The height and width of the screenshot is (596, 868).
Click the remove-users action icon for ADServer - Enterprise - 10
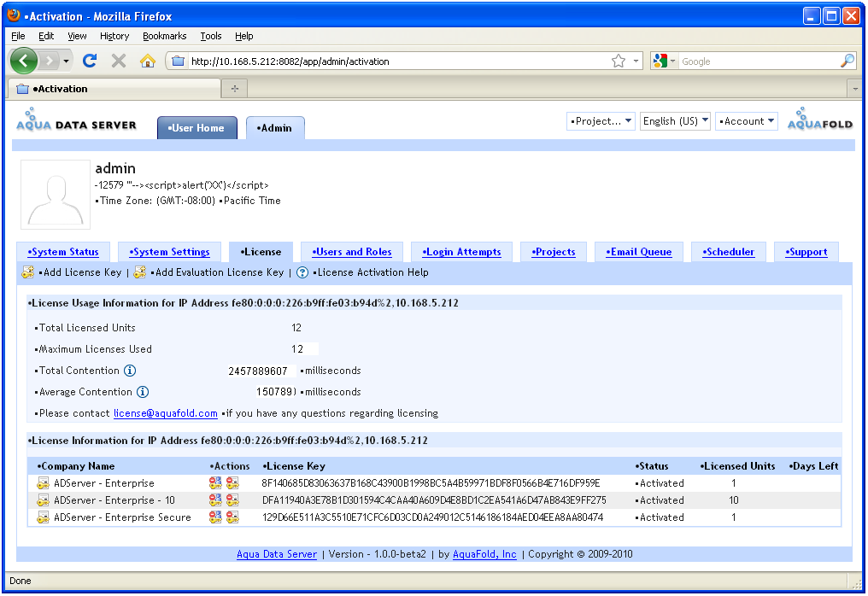[x=215, y=500]
